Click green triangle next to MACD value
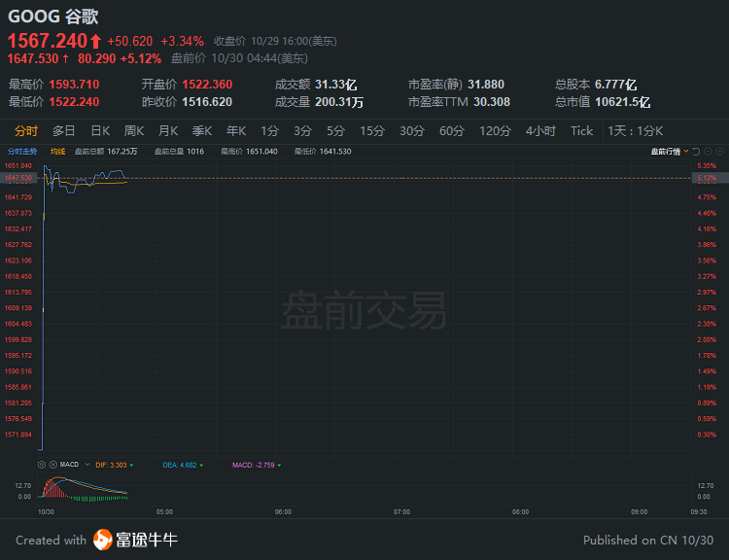Screen dimensions: 729x560 tap(279, 465)
